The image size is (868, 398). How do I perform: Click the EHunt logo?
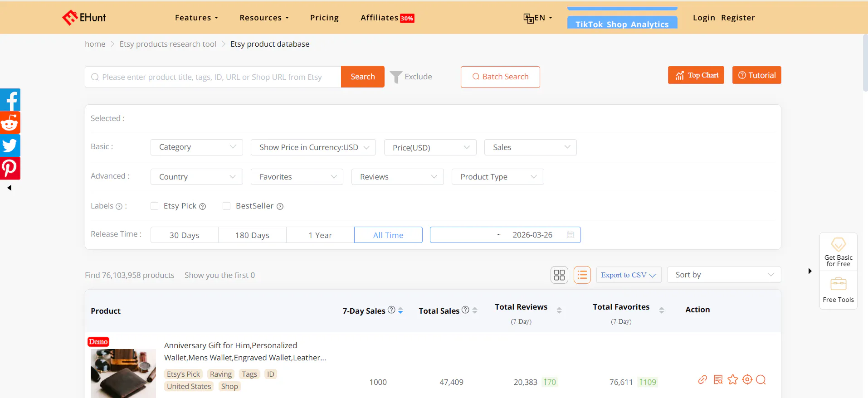pyautogui.click(x=84, y=18)
